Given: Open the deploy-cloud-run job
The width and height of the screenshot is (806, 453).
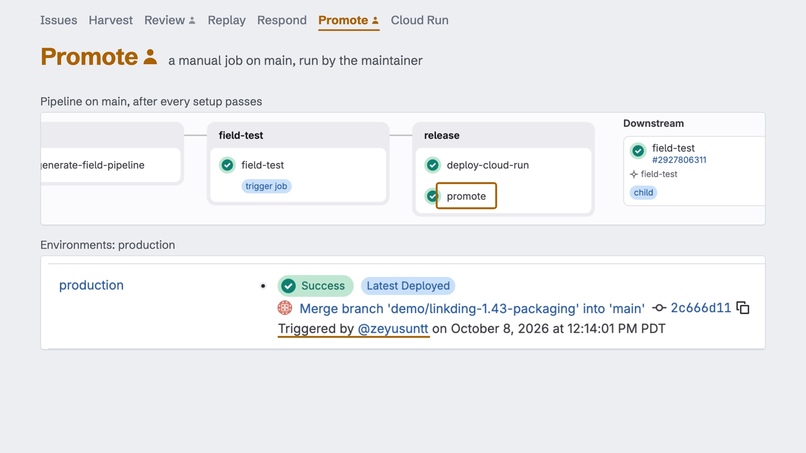Looking at the screenshot, I should 488,165.
